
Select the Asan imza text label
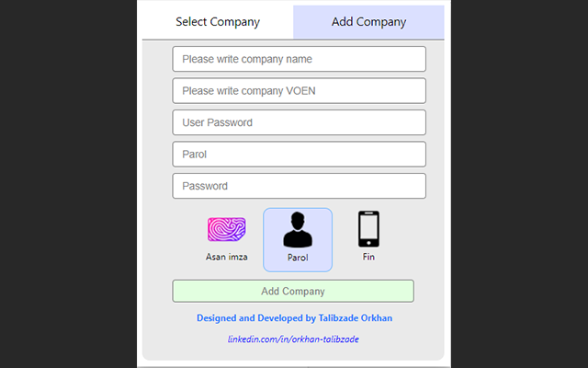227,257
